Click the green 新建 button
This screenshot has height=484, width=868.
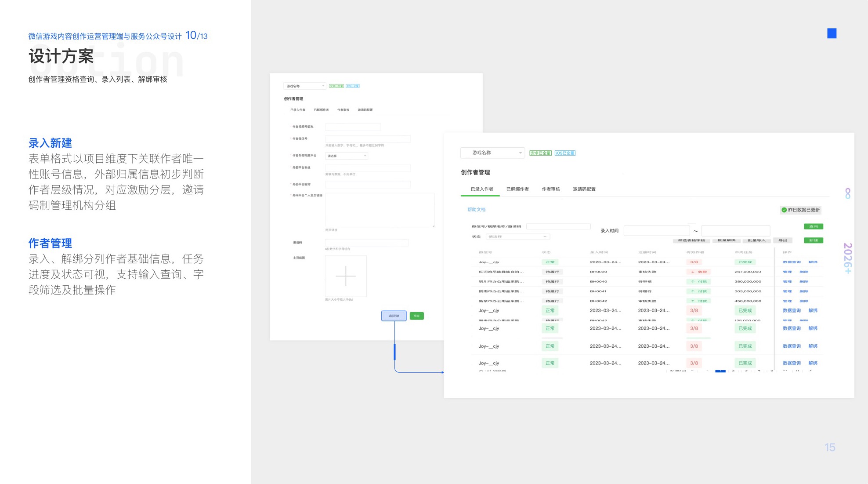tap(814, 240)
